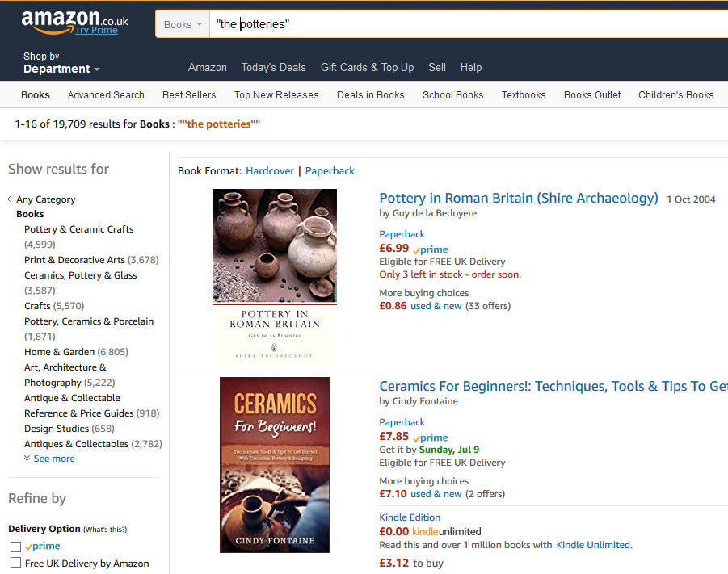
Task: Open the Pottery in Roman Britain cover image
Action: pyautogui.click(x=274, y=275)
